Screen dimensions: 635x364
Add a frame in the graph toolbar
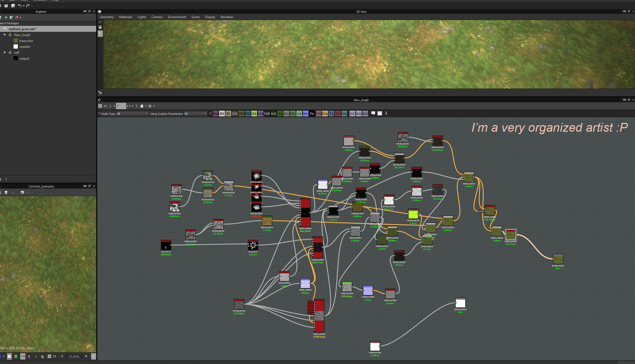click(380, 113)
